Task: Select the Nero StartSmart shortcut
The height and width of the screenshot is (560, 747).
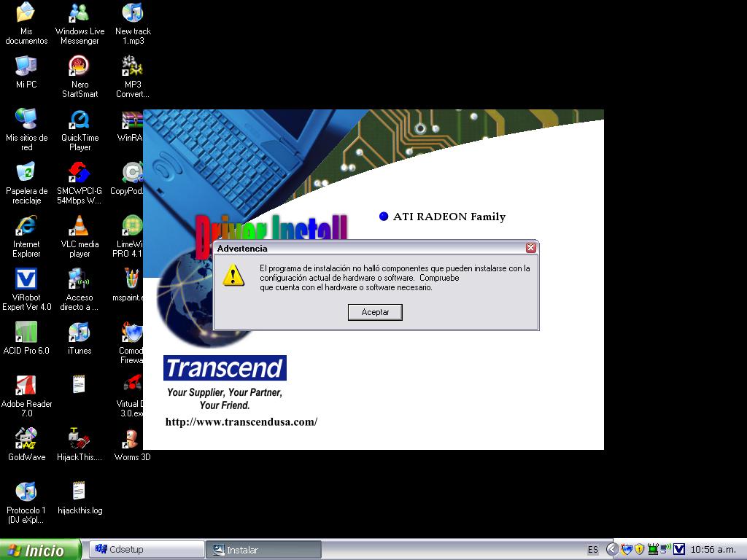Action: click(x=80, y=77)
